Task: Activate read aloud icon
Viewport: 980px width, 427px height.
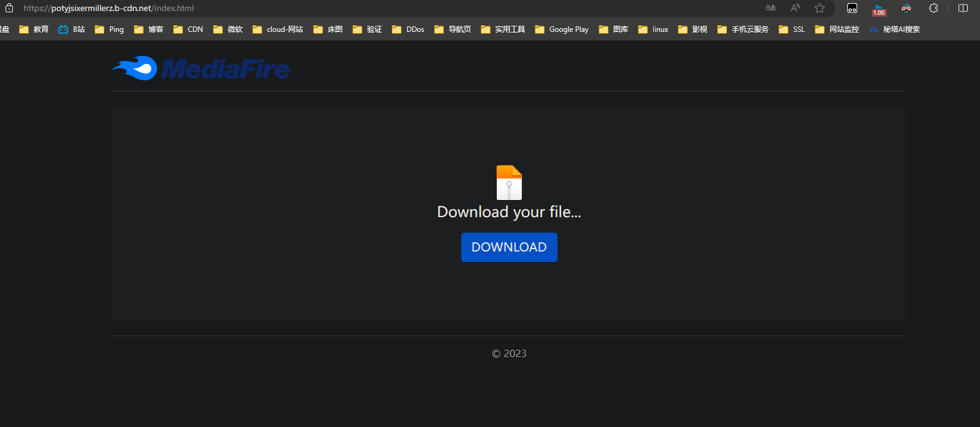Action: [x=795, y=8]
